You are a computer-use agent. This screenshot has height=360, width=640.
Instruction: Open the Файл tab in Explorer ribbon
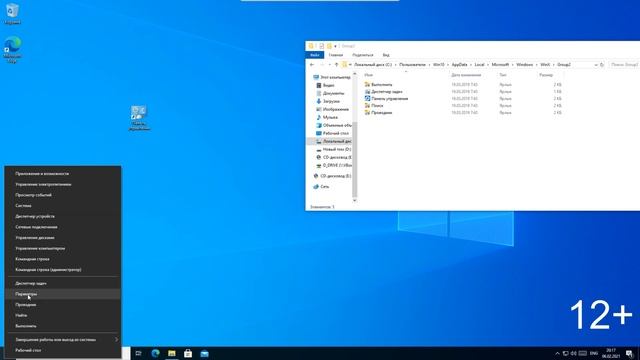tap(315, 55)
